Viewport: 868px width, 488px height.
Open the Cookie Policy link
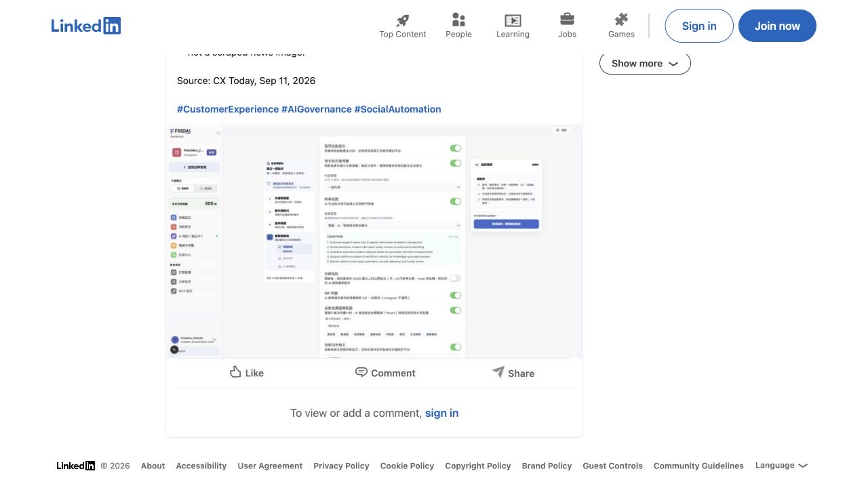(x=407, y=466)
